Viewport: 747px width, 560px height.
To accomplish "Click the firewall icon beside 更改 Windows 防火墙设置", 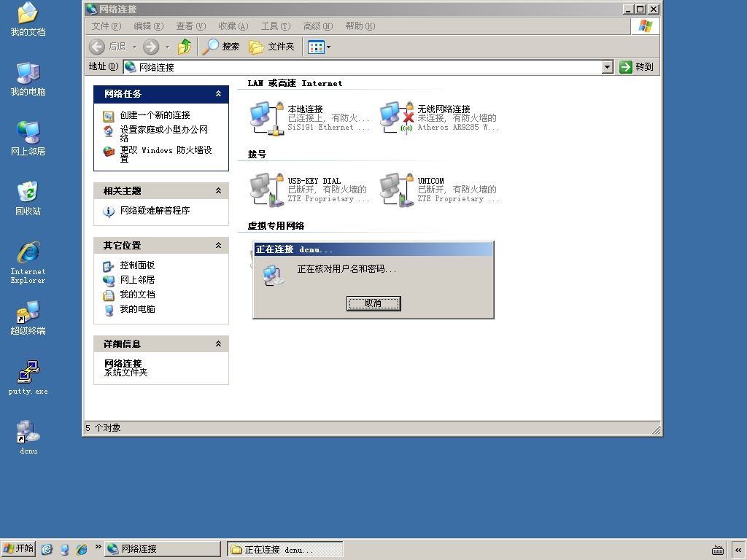I will click(109, 152).
